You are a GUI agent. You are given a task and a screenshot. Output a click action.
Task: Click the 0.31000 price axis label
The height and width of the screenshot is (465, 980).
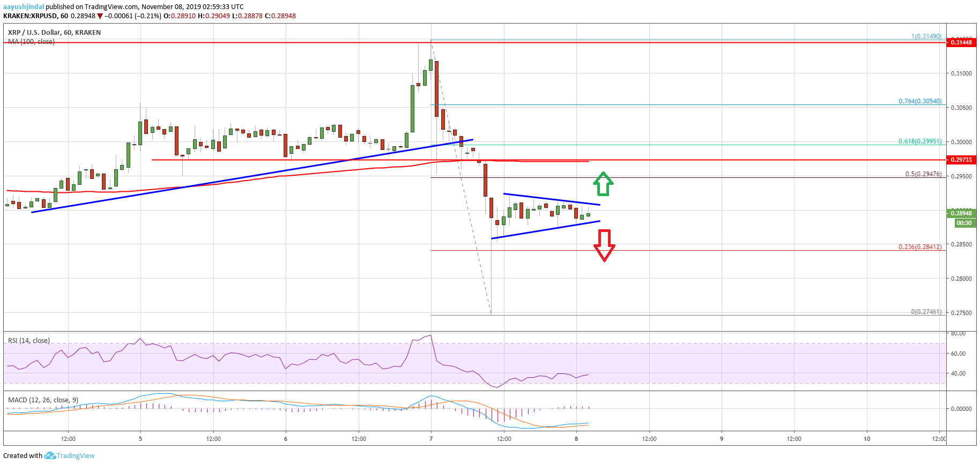[x=961, y=73]
